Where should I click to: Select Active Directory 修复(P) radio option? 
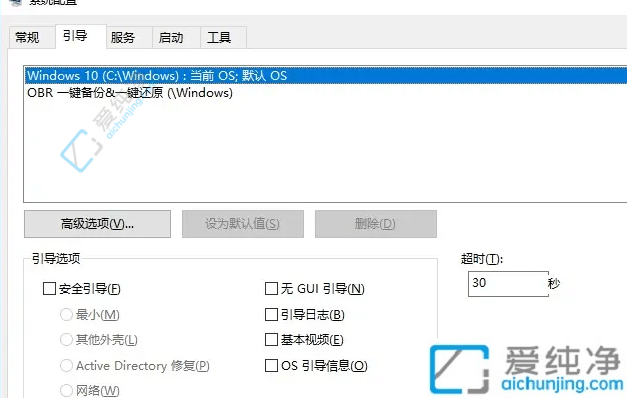pos(66,365)
